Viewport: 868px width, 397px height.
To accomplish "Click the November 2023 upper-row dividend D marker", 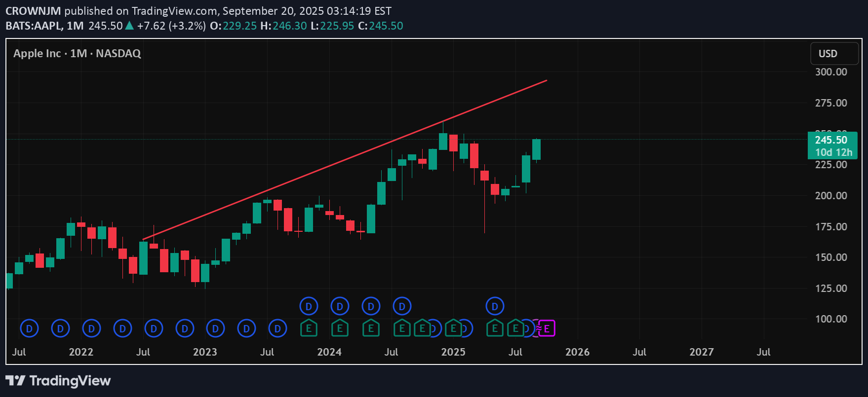I will click(309, 306).
